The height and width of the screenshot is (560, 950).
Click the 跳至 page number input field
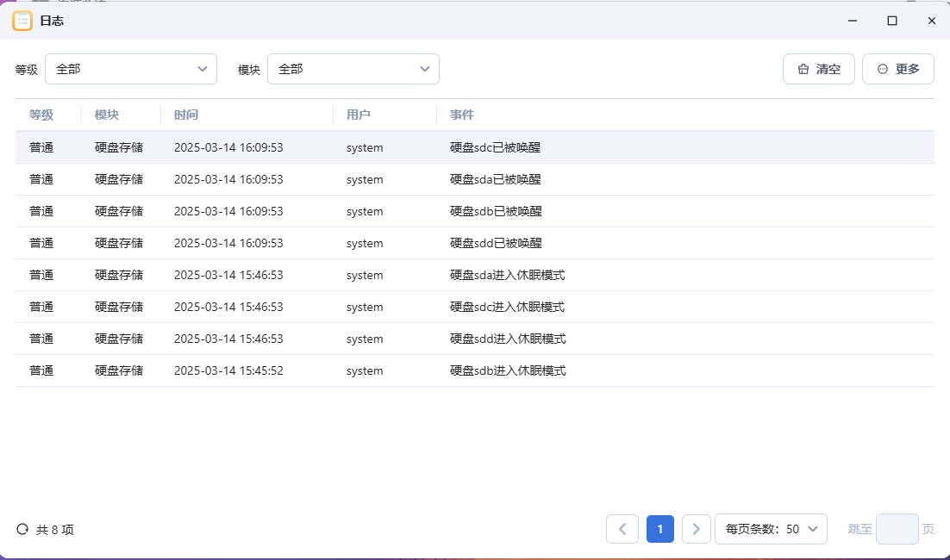coord(897,529)
